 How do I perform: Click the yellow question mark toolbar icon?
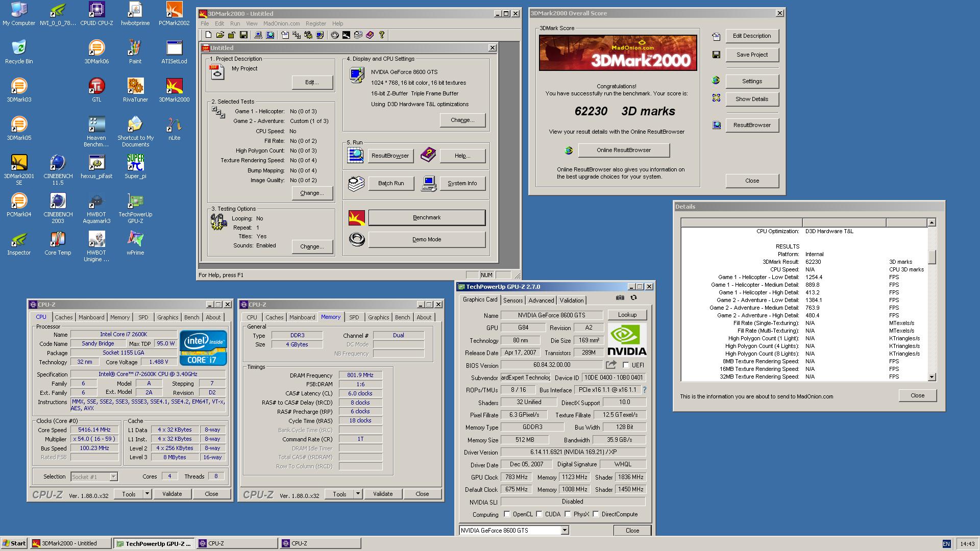point(381,35)
